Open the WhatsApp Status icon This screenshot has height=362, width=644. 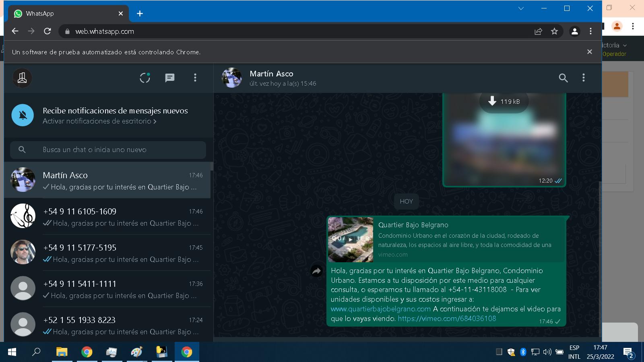(x=145, y=78)
